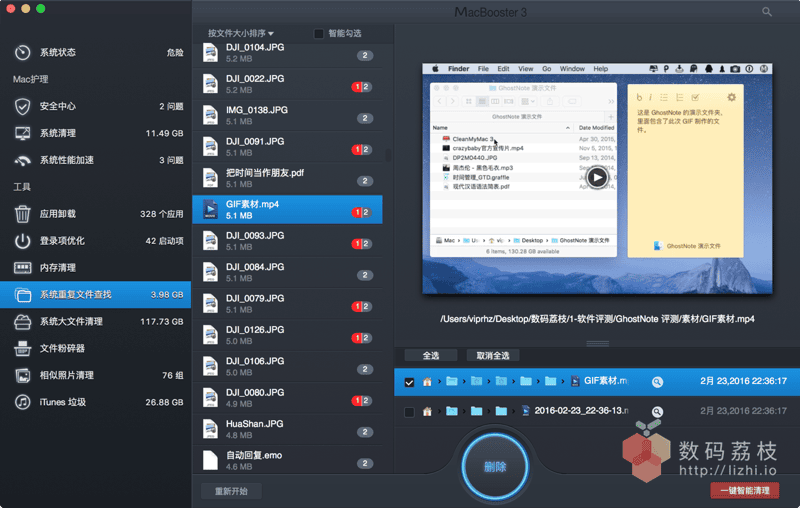Select IMG_0138.JPG in the file list
800x508 pixels.
pyautogui.click(x=287, y=115)
